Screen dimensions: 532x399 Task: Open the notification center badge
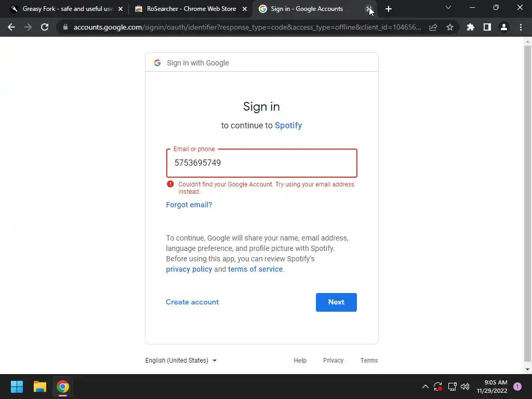[x=517, y=387]
